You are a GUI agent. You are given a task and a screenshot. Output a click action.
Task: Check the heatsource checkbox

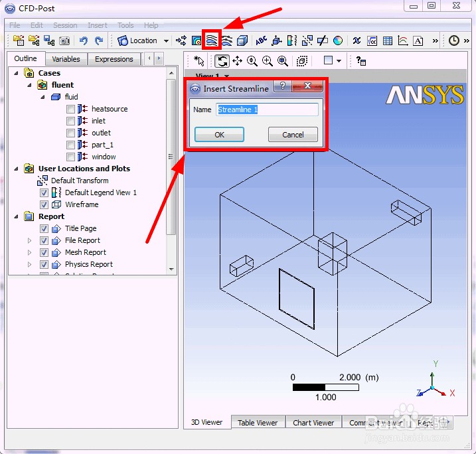[x=70, y=109]
